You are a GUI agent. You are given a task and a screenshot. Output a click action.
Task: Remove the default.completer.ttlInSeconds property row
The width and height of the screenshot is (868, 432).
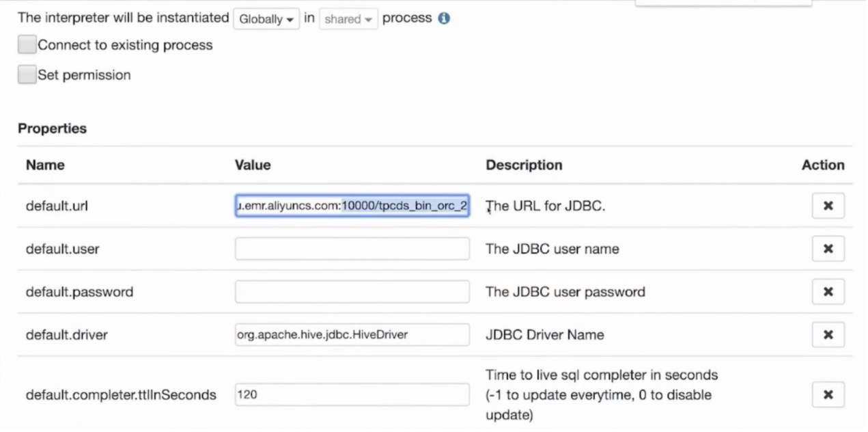(x=828, y=394)
